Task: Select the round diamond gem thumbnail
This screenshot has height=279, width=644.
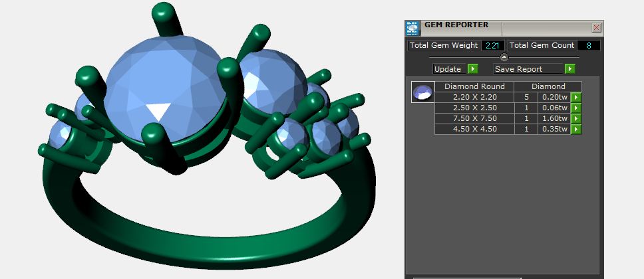Action: (422, 92)
